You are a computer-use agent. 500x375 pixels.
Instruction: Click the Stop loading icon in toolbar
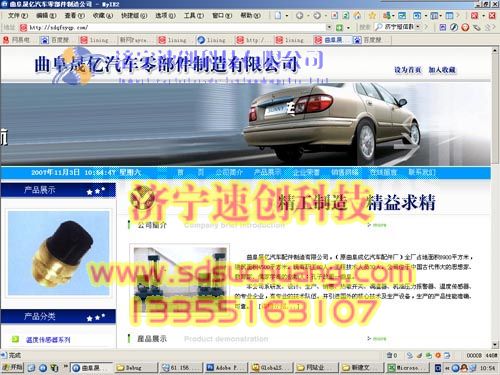click(335, 16)
